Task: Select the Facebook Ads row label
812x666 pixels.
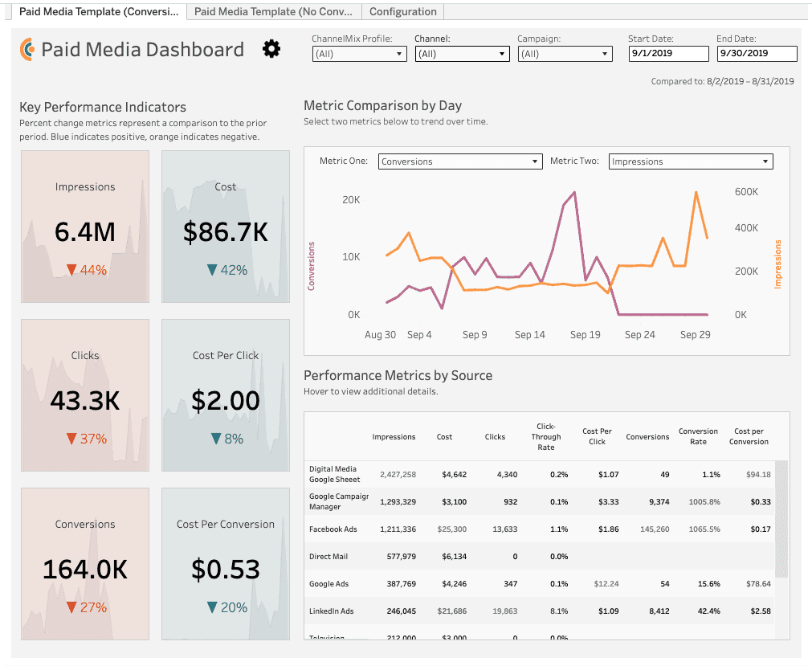Action: pyautogui.click(x=333, y=529)
